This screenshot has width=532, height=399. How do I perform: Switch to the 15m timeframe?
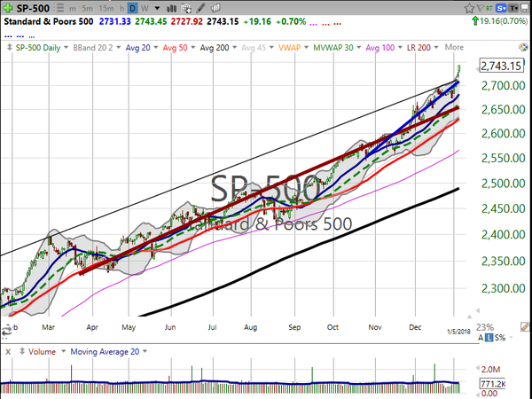click(106, 8)
